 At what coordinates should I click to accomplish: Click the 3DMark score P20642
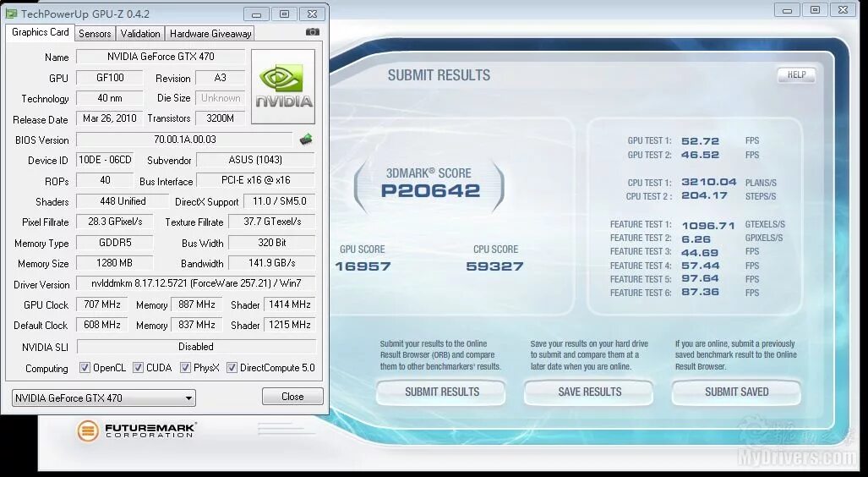[x=430, y=190]
